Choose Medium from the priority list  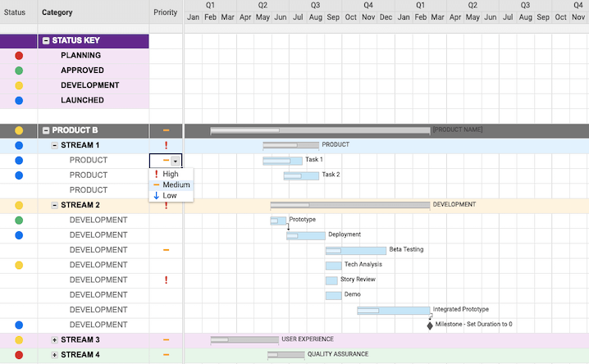[x=176, y=185]
